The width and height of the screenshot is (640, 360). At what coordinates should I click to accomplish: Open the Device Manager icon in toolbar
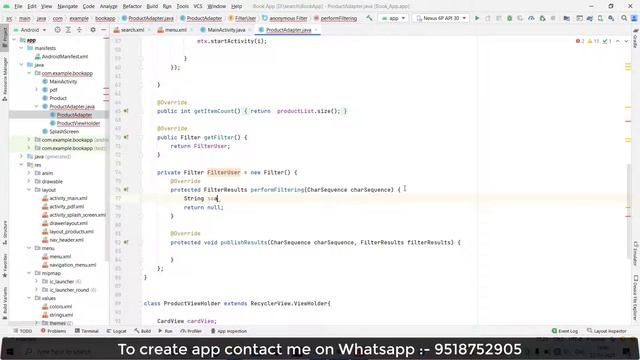tap(600, 18)
